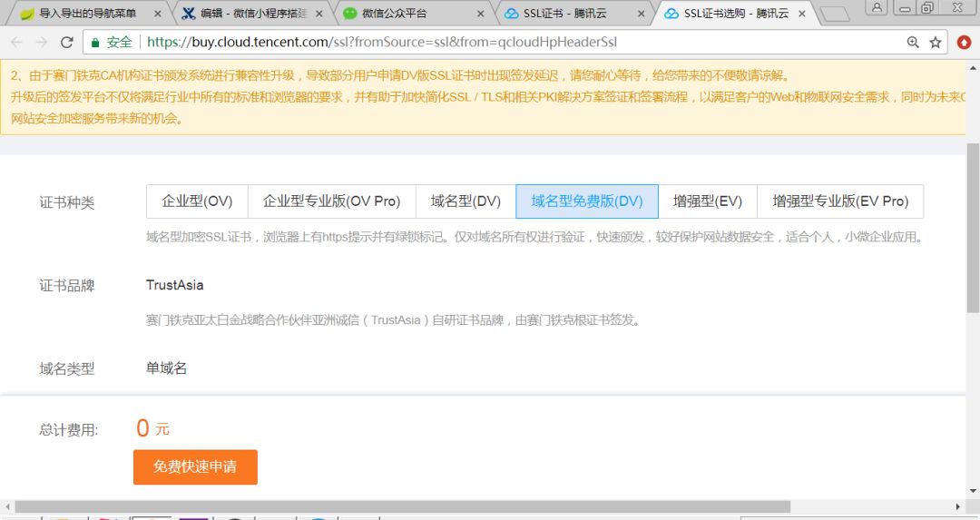Click the horizontal scrollbar left arrow
The image size is (980, 520).
tap(7, 506)
